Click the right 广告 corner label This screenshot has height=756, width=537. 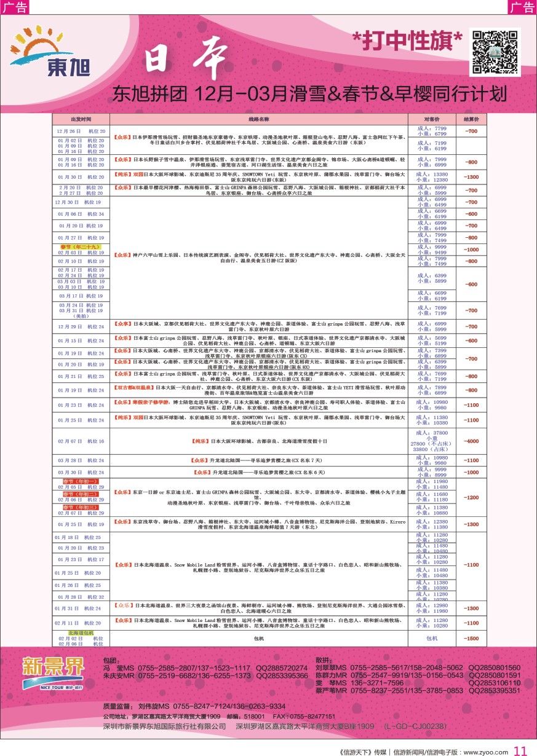[522, 7]
